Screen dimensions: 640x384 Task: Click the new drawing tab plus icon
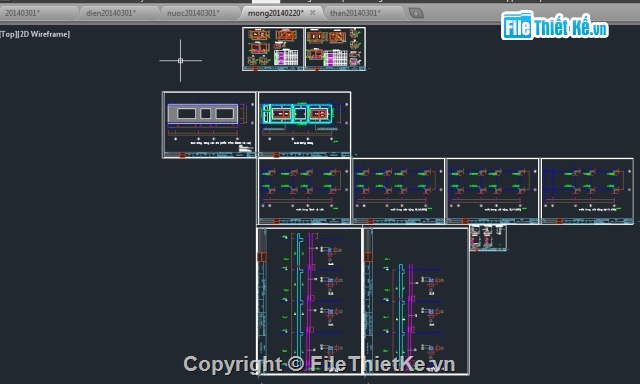[416, 13]
